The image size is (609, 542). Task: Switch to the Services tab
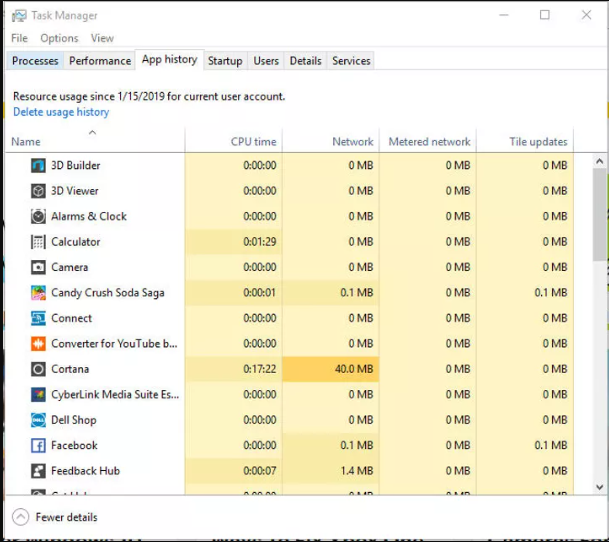pos(351,61)
